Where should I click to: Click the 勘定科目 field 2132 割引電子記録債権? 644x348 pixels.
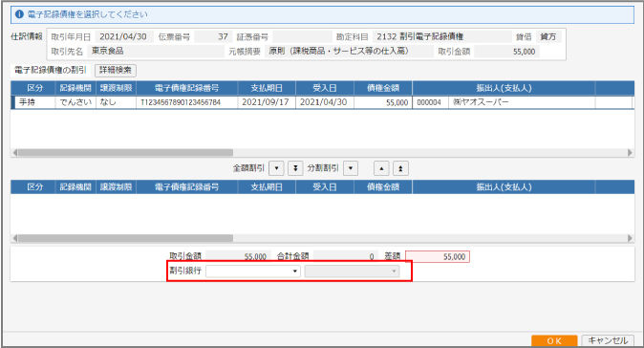tap(442, 36)
